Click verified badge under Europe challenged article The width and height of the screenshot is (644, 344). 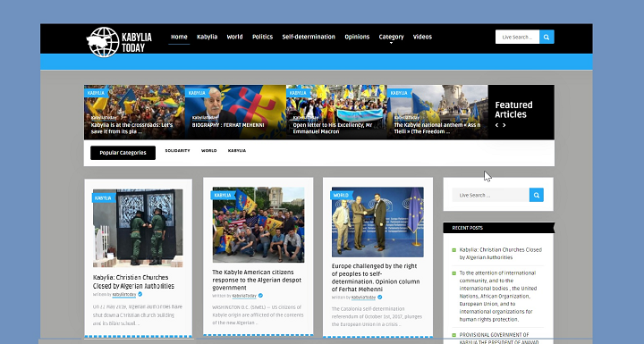pos(380,298)
